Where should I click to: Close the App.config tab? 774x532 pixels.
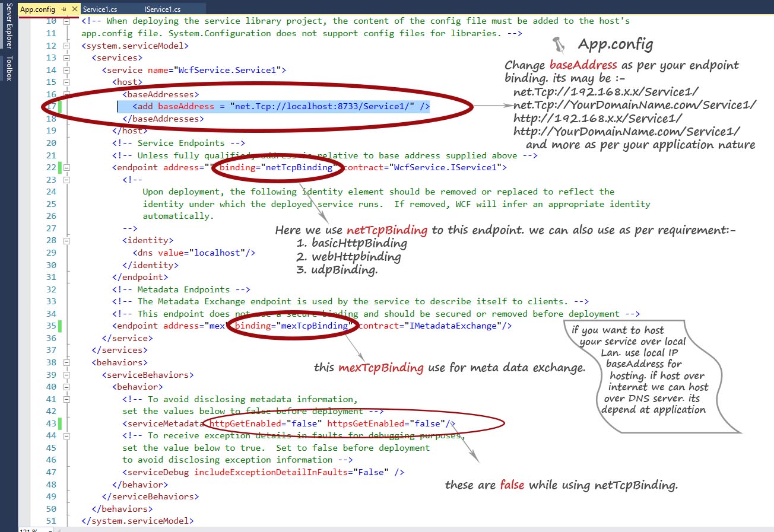(x=74, y=9)
